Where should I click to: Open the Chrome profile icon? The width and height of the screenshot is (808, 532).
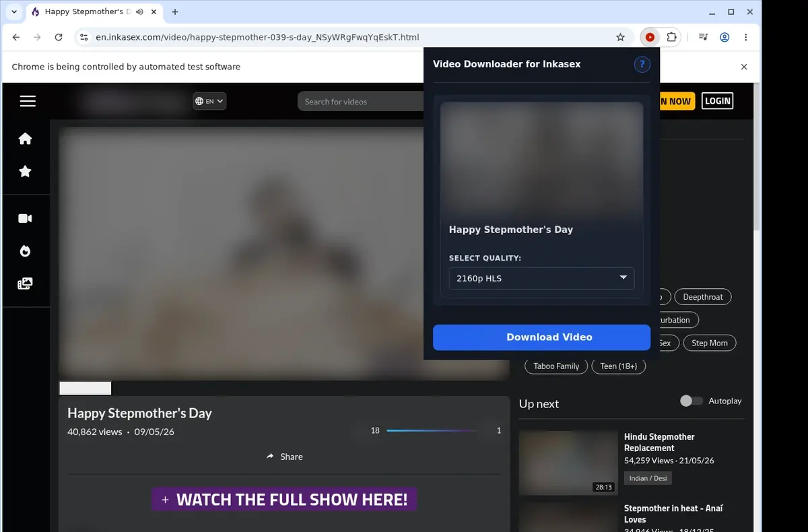(725, 38)
